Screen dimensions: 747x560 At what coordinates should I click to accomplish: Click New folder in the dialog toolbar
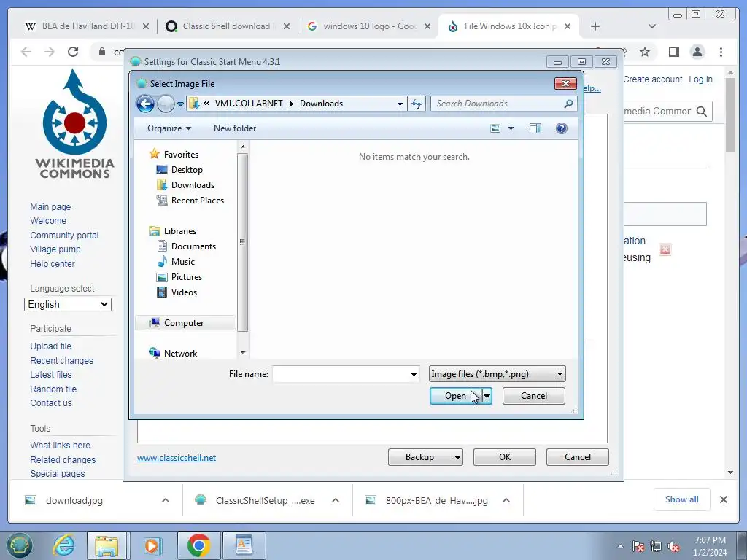coord(235,128)
